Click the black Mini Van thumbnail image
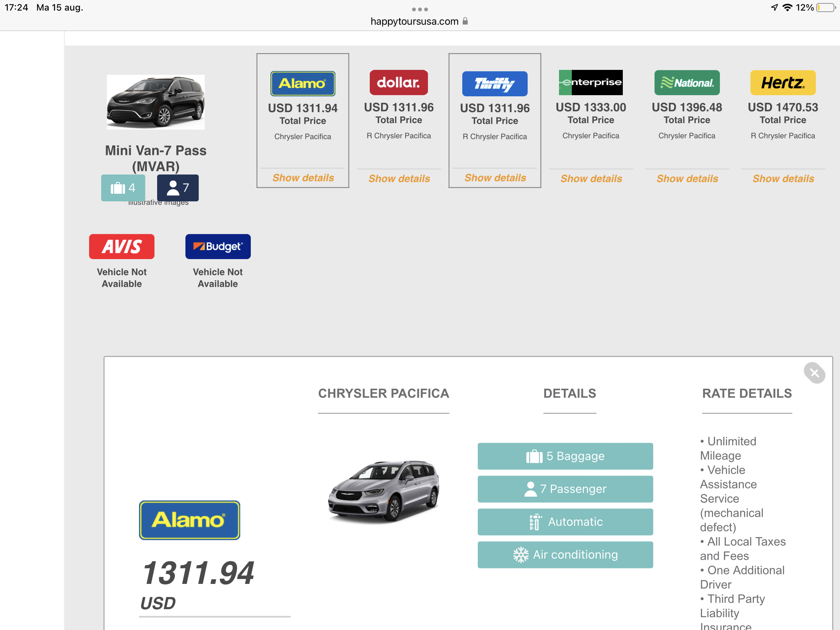 156,102
